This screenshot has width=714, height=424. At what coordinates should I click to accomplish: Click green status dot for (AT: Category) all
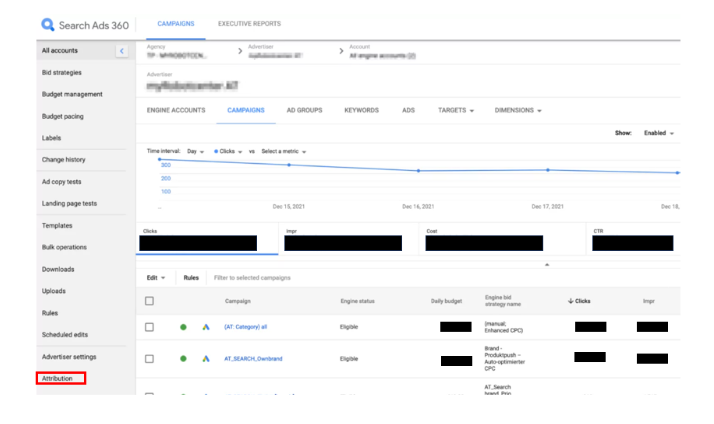tap(183, 327)
